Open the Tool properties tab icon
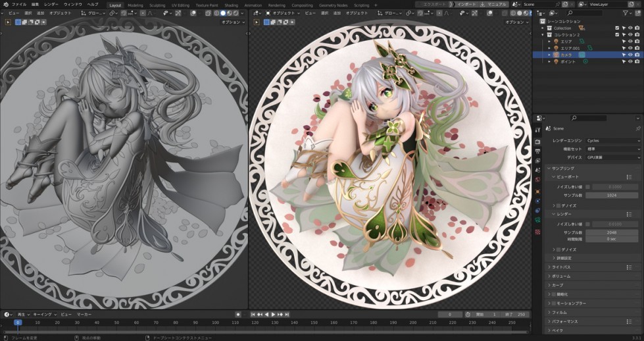The height and width of the screenshot is (341, 644). click(x=537, y=130)
